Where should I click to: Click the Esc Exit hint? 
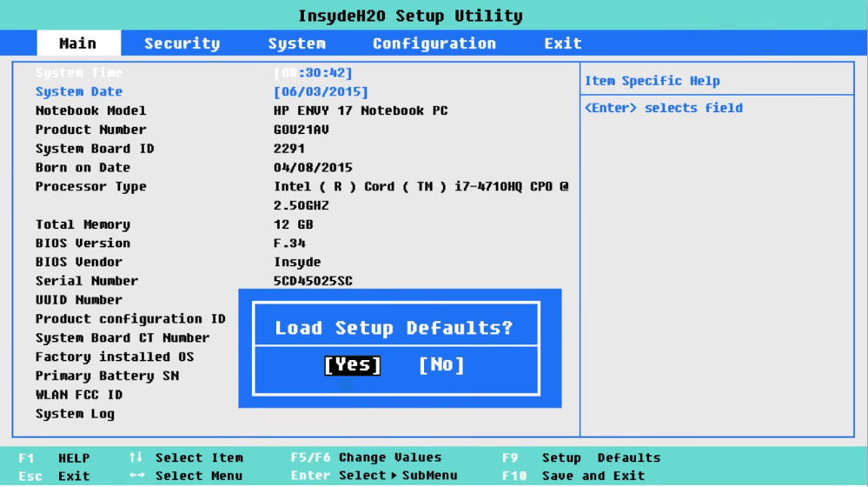coord(54,476)
